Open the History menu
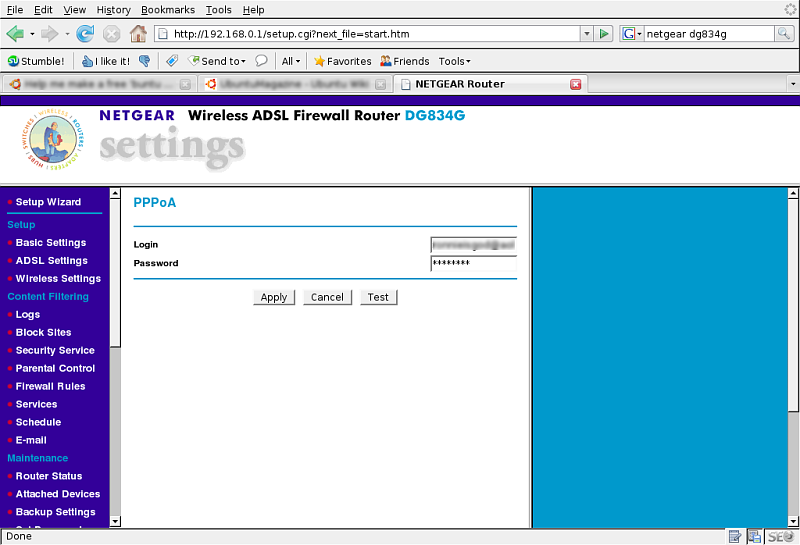Viewport: 800px width, 545px height. [x=113, y=10]
